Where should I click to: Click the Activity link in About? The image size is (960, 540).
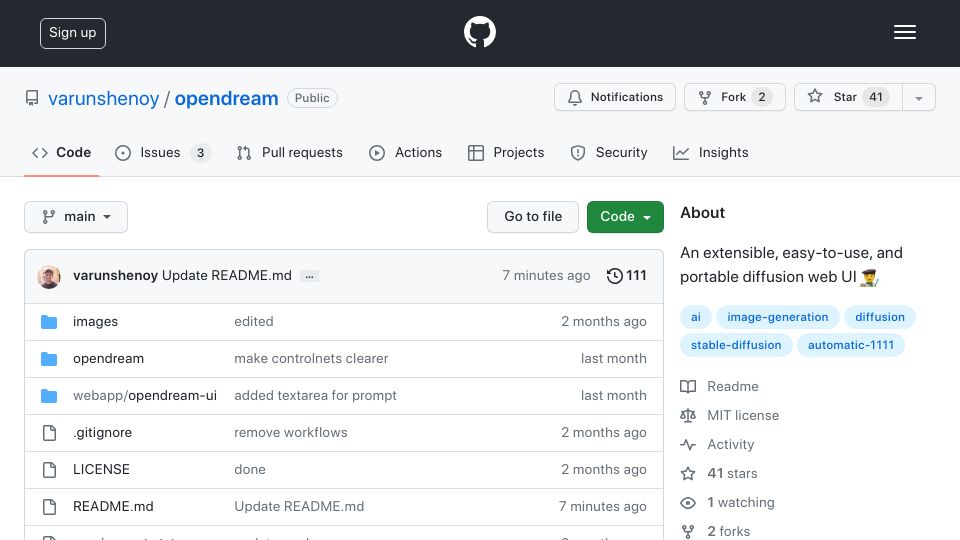[x=718, y=444]
